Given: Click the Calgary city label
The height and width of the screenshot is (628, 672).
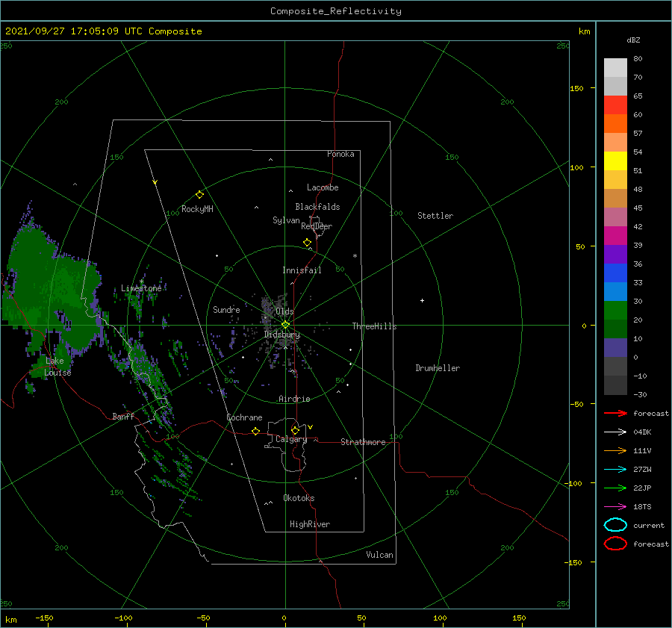Looking at the screenshot, I should pos(291,439).
